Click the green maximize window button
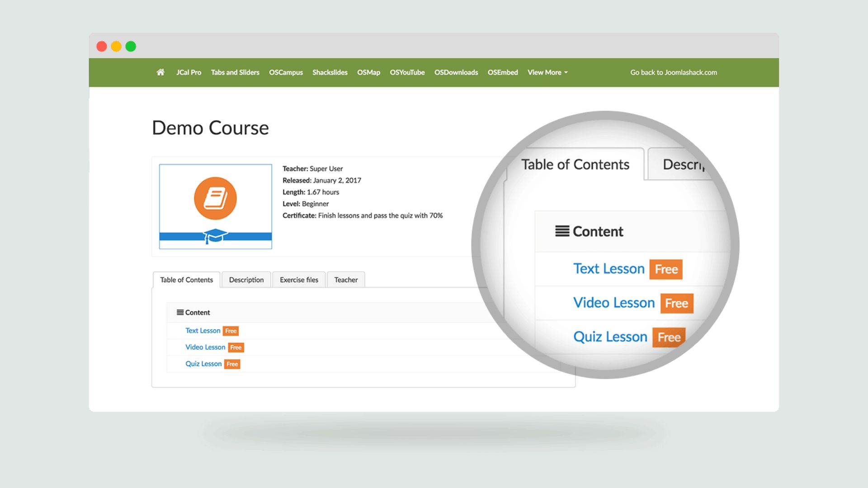 click(131, 47)
